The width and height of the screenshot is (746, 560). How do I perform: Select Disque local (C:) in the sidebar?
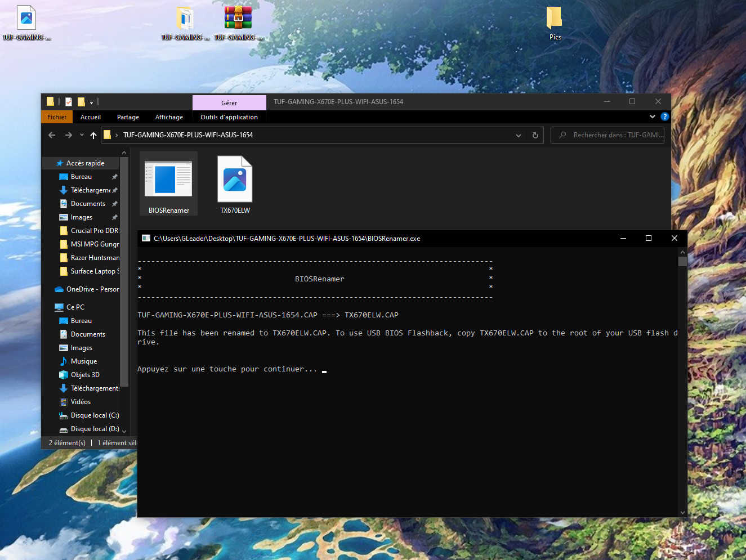pos(96,415)
